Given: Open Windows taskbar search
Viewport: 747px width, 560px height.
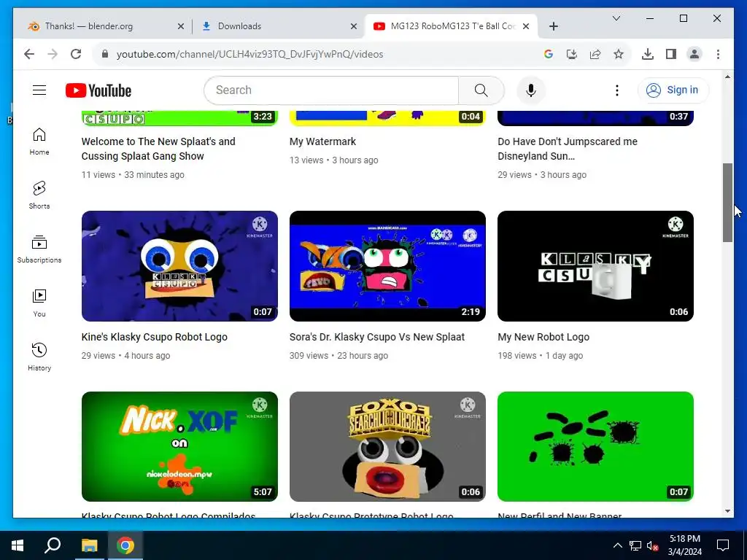Looking at the screenshot, I should click(53, 545).
